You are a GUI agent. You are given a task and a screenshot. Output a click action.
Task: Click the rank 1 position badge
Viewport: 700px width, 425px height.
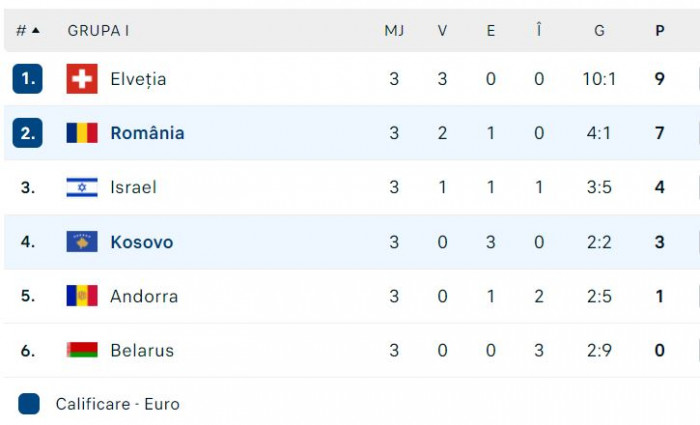27,79
